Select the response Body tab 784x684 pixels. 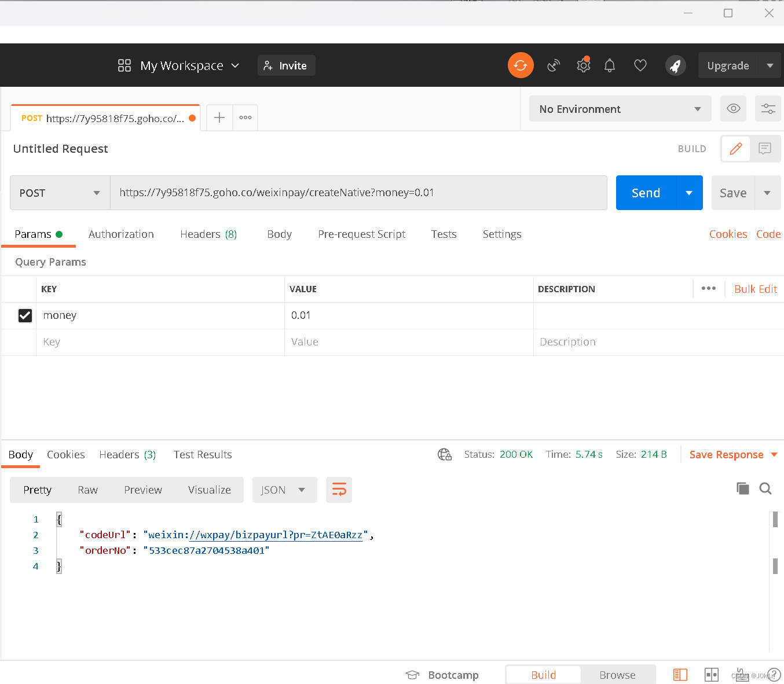pyautogui.click(x=20, y=454)
